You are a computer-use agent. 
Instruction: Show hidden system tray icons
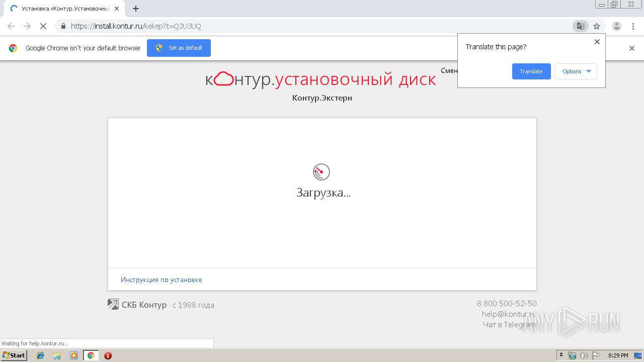[561, 355]
